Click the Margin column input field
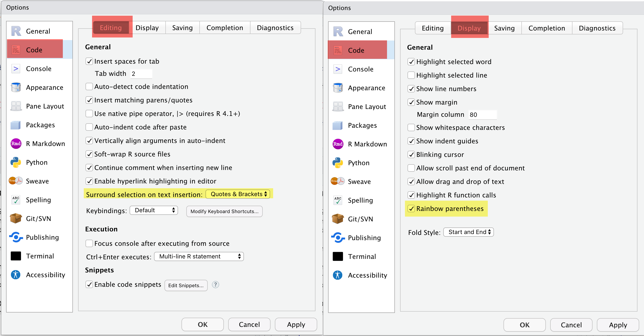 point(483,115)
